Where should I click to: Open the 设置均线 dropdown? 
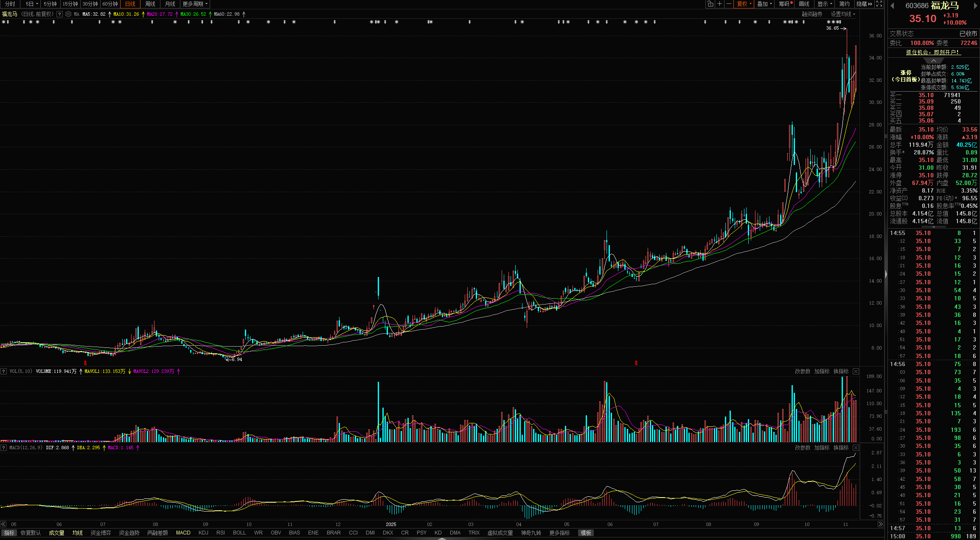pyautogui.click(x=842, y=14)
